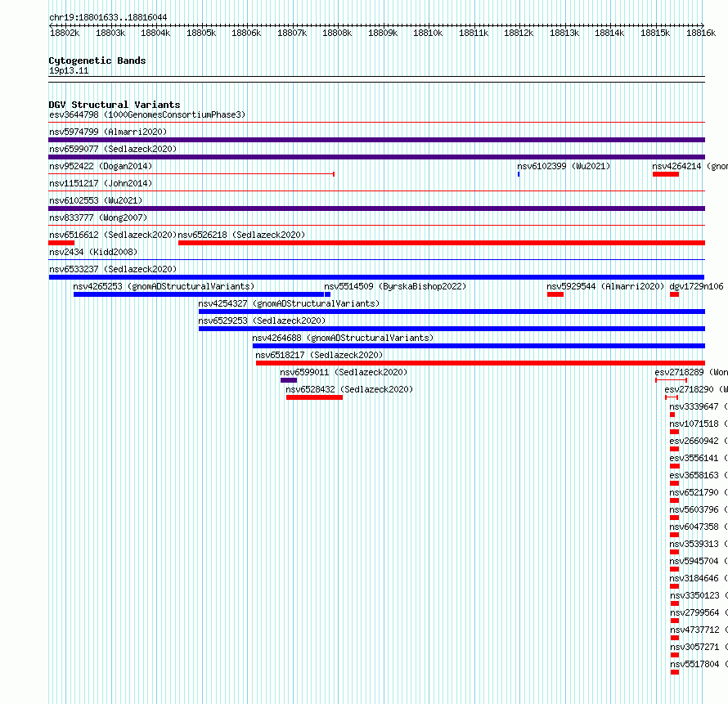Click the Cytogenetic Bands track title

point(97,61)
